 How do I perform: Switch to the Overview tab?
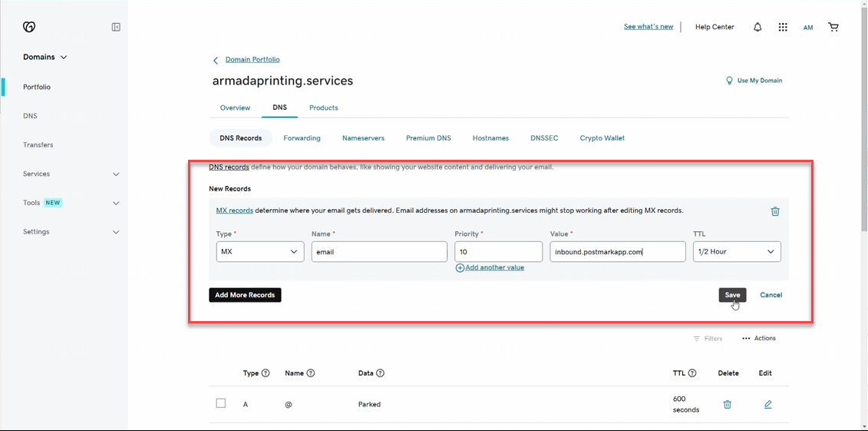(x=236, y=108)
